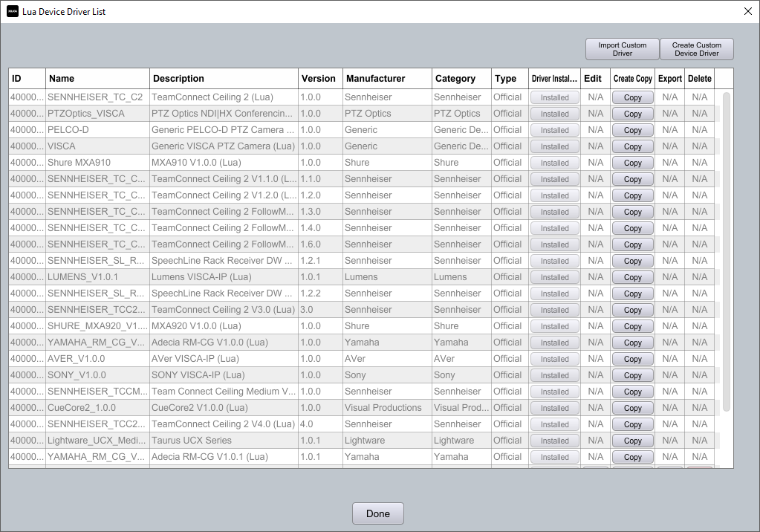Image resolution: width=760 pixels, height=532 pixels.
Task: Copy the TeamConnect Ceiling 2 V4.0 driver
Action: tap(632, 424)
